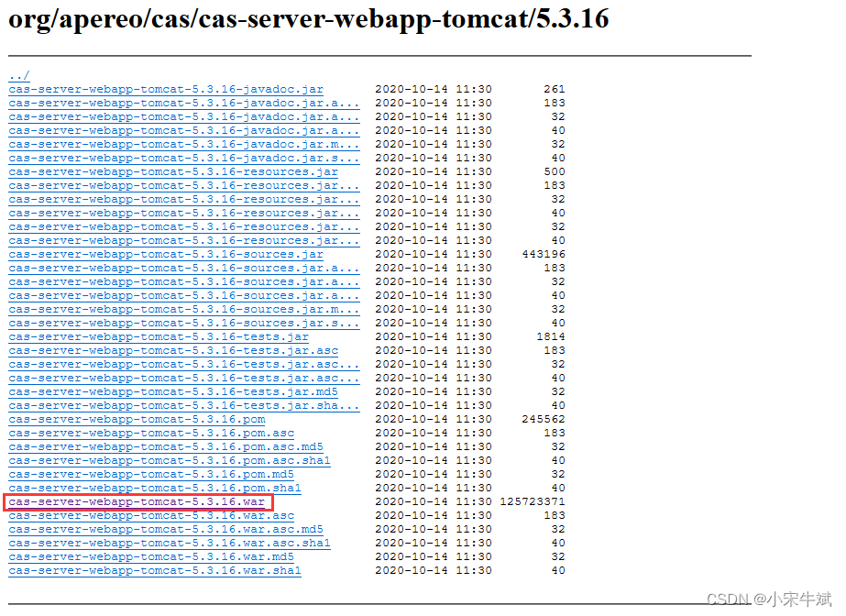Viewport: 846px width, 616px height.
Task: Open javadoc.jar.a... link with size 32
Action: [184, 116]
